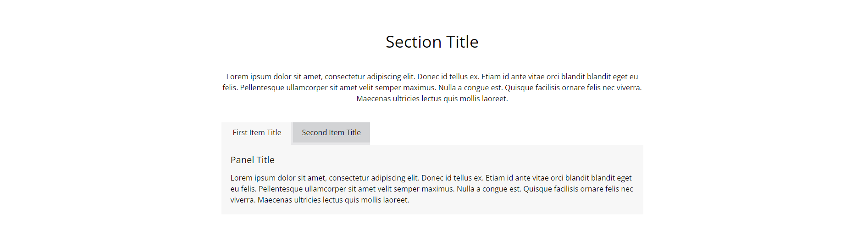Viewport: 868px width, 252px height.
Task: Click the Panel Title heading
Action: [x=253, y=160]
